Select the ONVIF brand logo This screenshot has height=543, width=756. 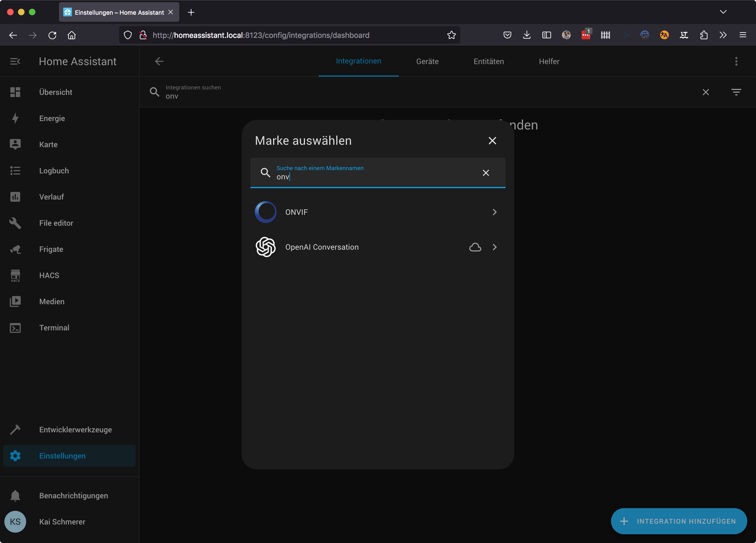266,212
